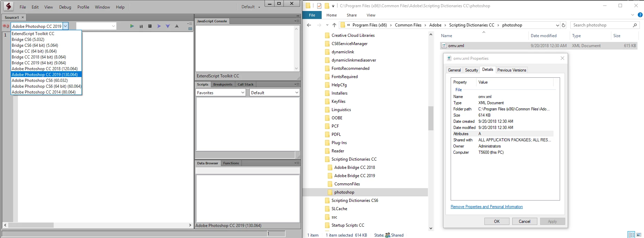Image resolution: width=644 pixels, height=238 pixels.
Task: Open the Debug menu
Action: (65, 7)
